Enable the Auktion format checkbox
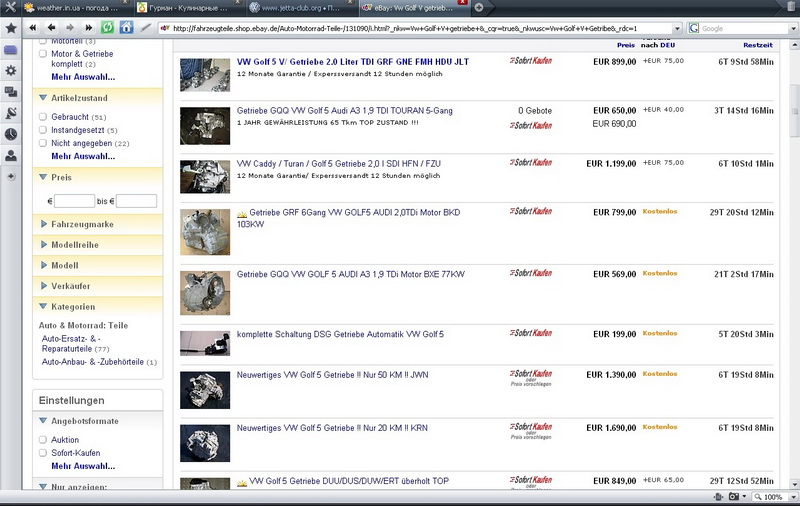The height and width of the screenshot is (506, 800). pyautogui.click(x=43, y=440)
